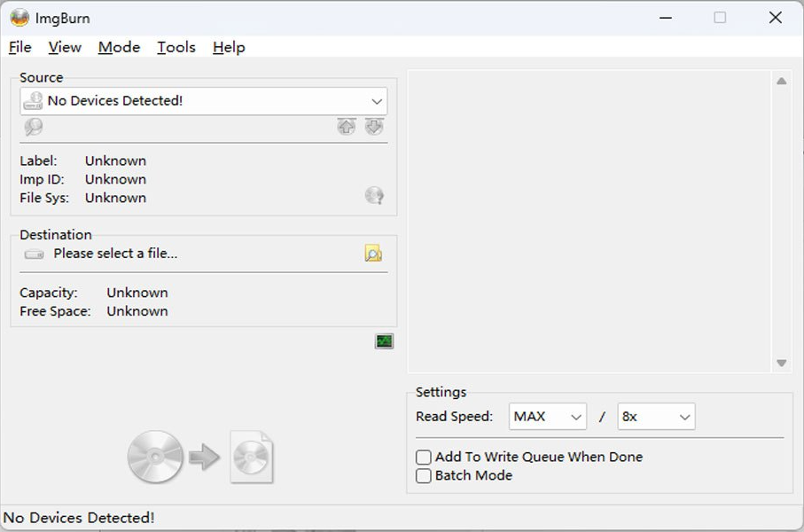Open the green graph data display icon
804x532 pixels.
[x=384, y=341]
